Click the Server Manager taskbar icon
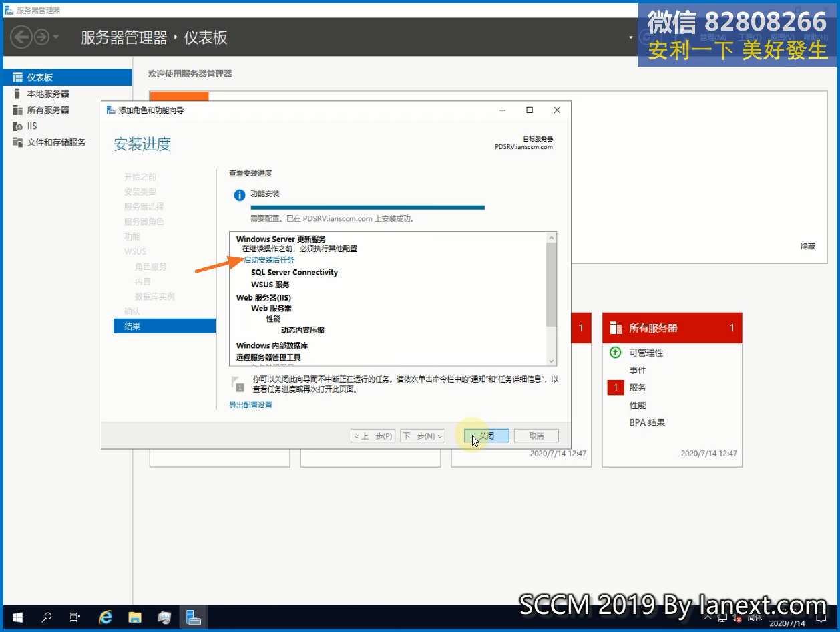Viewport: 840px width, 632px height. click(193, 617)
